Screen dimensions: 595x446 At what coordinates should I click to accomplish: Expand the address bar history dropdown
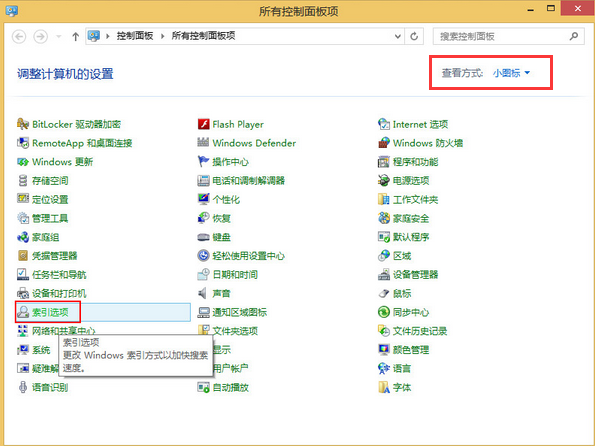pyautogui.click(x=398, y=36)
